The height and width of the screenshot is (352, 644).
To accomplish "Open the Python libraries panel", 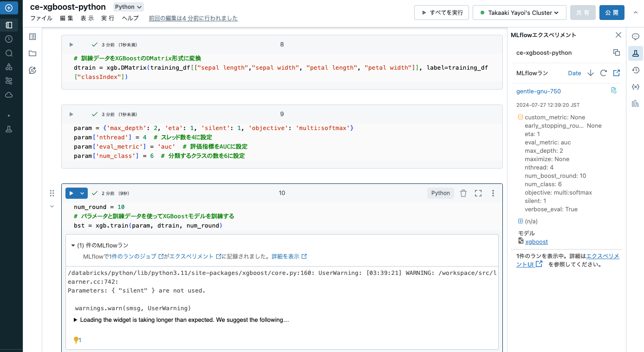I will pyautogui.click(x=636, y=104).
